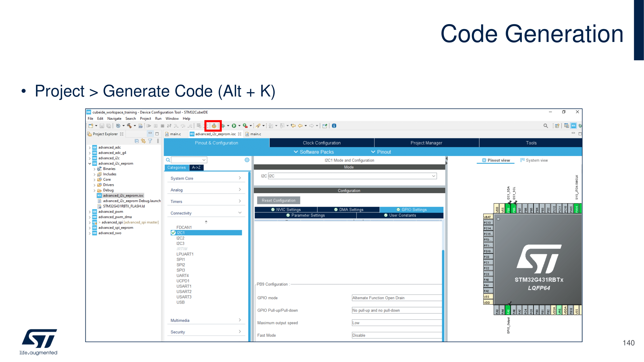Image resolution: width=644 pixels, height=362 pixels.
Task: Click the Reset Configuration button
Action: (278, 200)
